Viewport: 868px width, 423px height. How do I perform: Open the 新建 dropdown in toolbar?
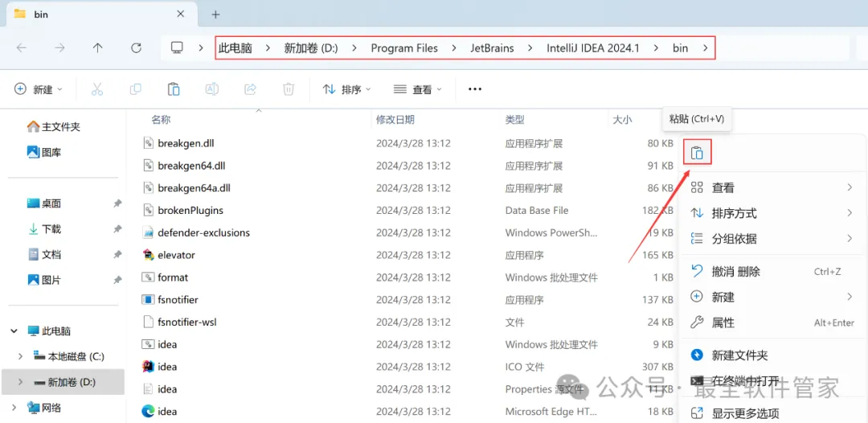(x=39, y=89)
